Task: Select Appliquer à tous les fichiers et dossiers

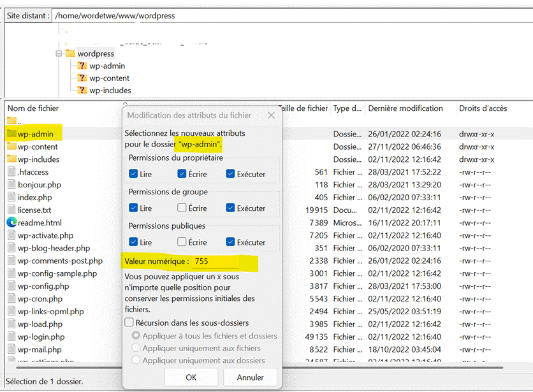Action: pyautogui.click(x=136, y=335)
